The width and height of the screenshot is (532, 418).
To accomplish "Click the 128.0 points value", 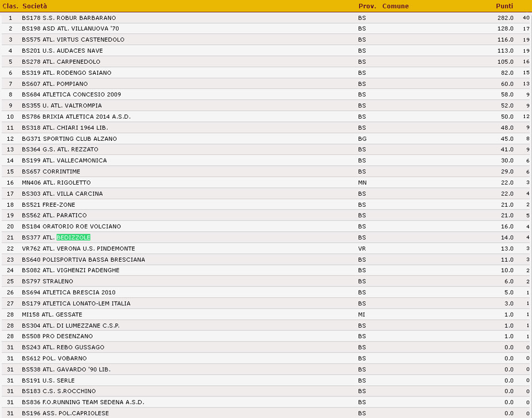I will point(505,29).
